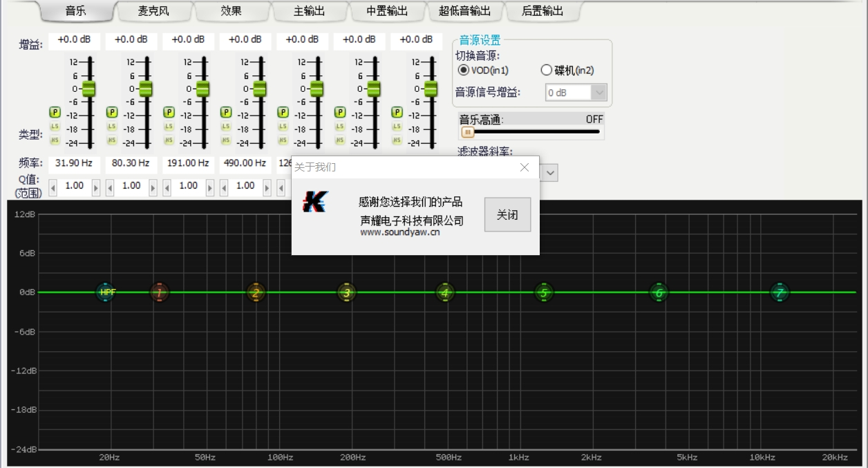Screen dimensions: 868x468
Task: Click the www.soundyaw.cn website text
Action: 400,232
